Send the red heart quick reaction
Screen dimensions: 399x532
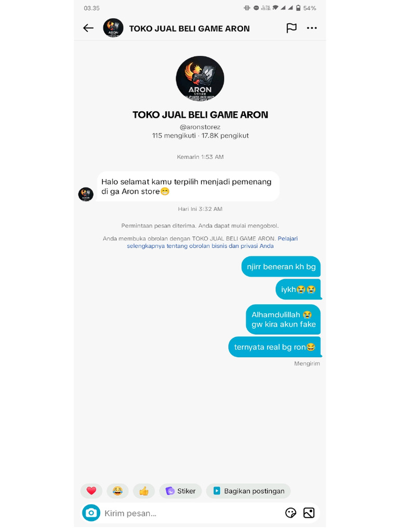point(91,490)
